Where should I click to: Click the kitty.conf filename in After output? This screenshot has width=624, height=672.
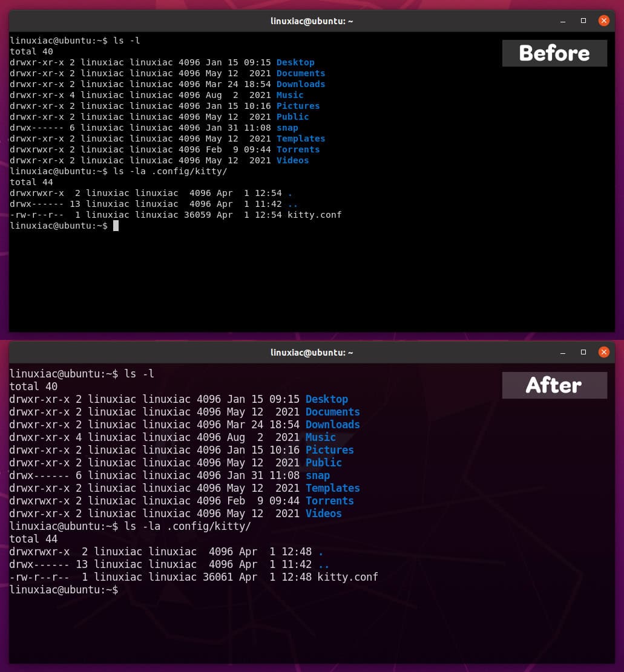click(x=347, y=577)
